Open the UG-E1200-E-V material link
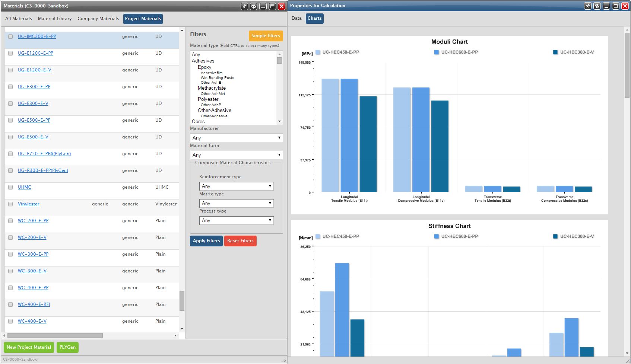The image size is (631, 364). pyautogui.click(x=34, y=70)
